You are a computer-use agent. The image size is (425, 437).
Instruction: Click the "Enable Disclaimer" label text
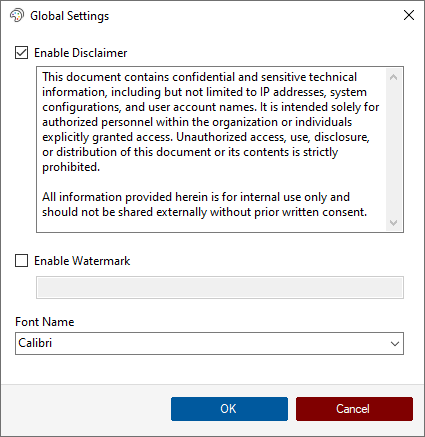[81, 53]
